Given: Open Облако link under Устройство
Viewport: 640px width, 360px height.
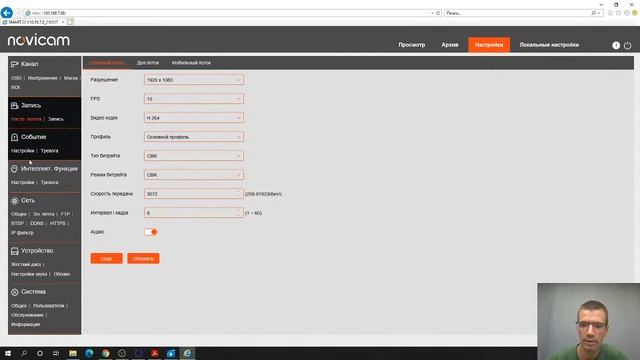Looking at the screenshot, I should coord(62,274).
